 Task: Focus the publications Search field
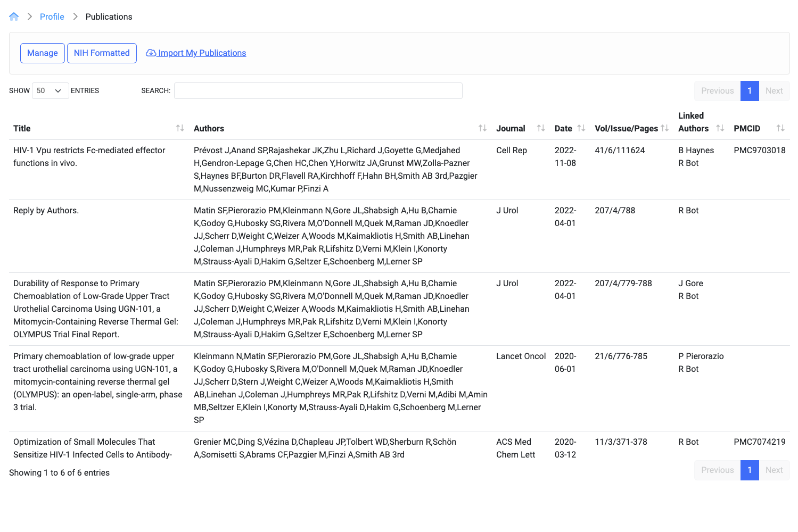[318, 91]
